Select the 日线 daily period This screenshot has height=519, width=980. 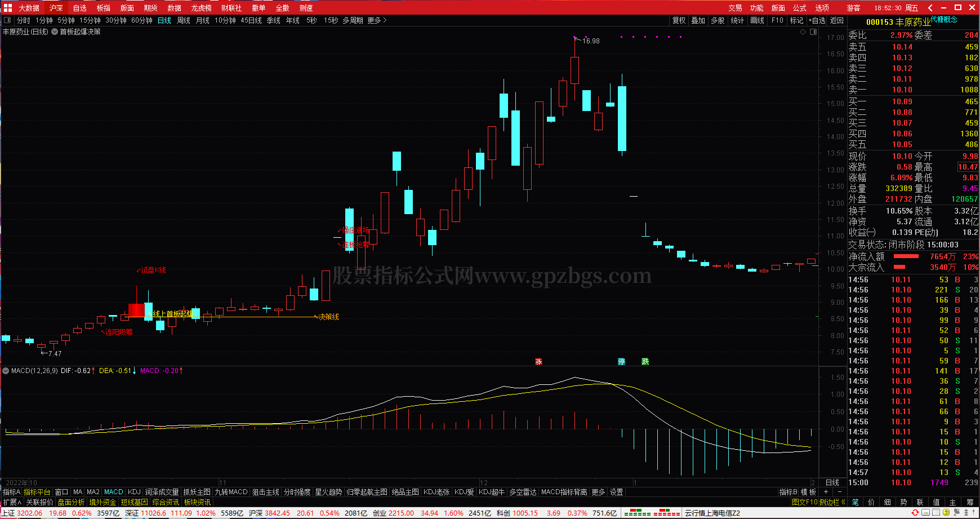(164, 20)
